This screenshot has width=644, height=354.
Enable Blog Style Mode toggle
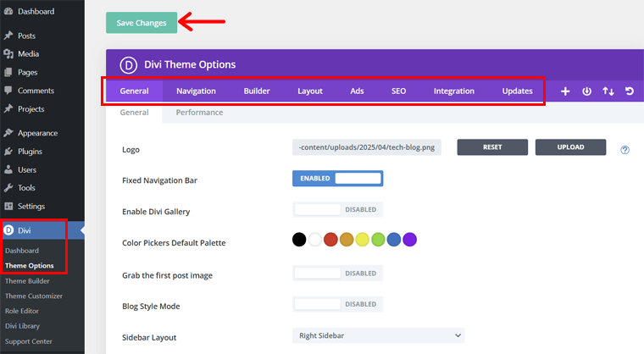click(337, 304)
